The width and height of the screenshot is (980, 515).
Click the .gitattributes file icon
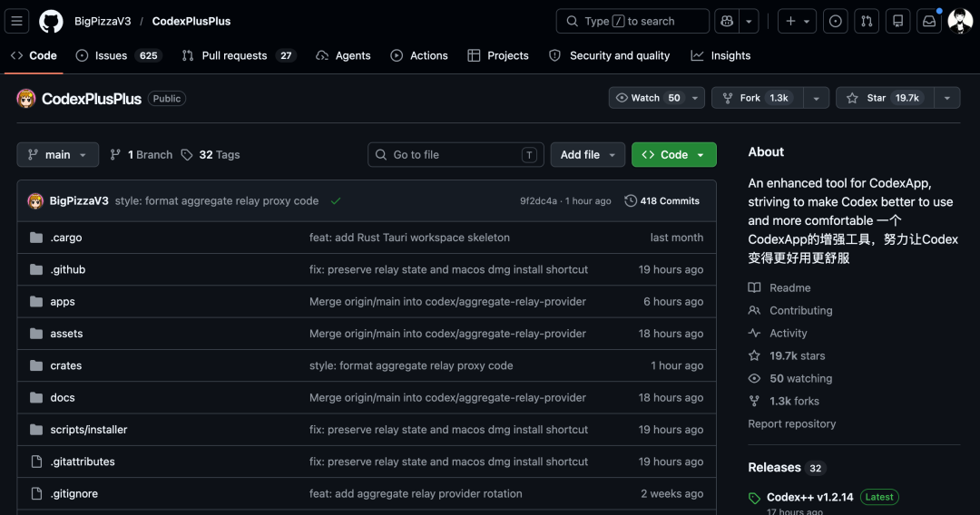[36, 462]
